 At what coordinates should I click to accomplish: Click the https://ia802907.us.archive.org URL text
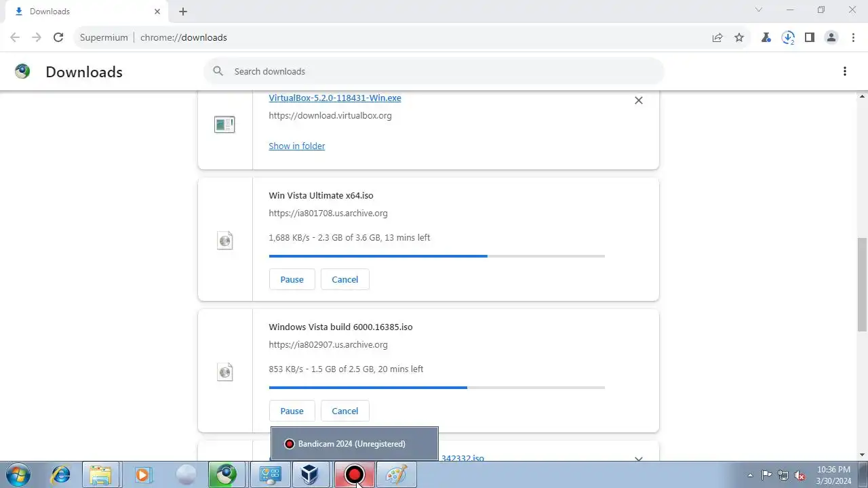click(328, 345)
